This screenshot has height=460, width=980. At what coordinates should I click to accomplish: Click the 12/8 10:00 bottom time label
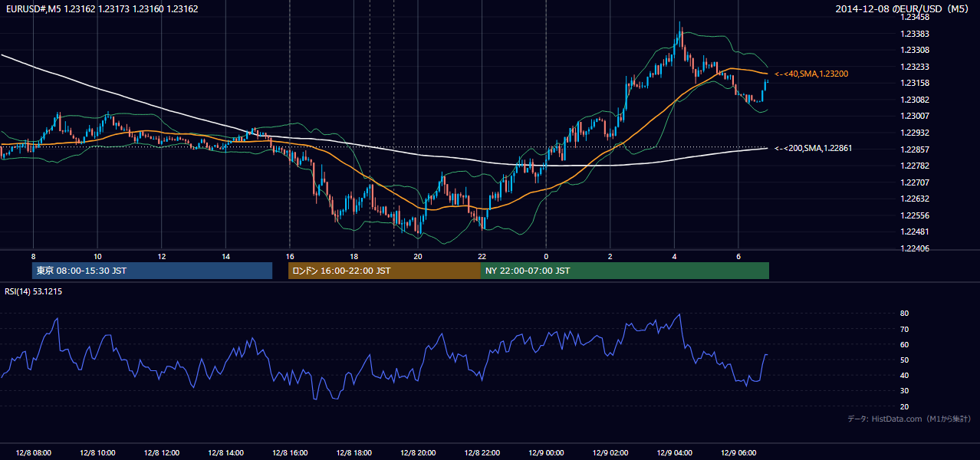[x=97, y=453]
